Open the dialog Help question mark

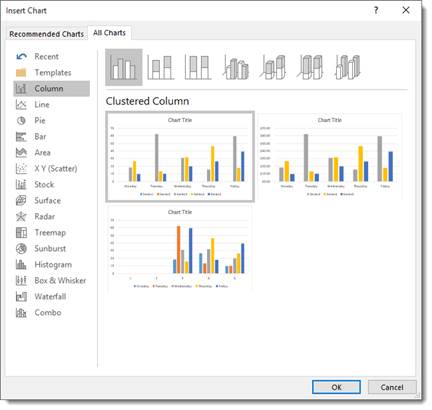[x=376, y=10]
